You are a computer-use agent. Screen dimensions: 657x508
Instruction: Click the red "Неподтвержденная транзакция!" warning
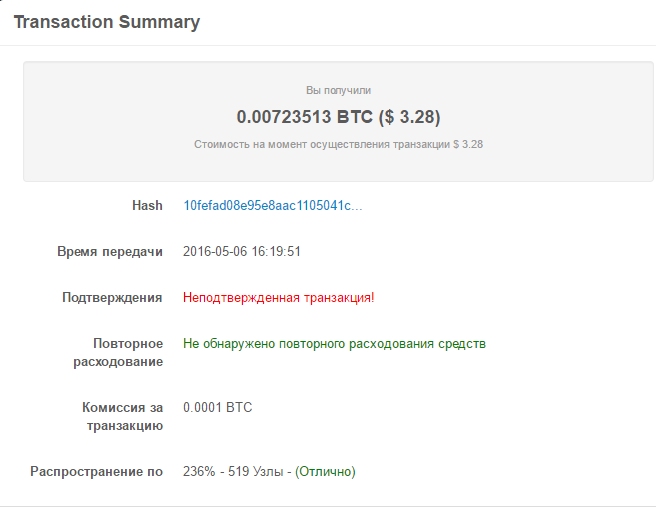(x=279, y=297)
